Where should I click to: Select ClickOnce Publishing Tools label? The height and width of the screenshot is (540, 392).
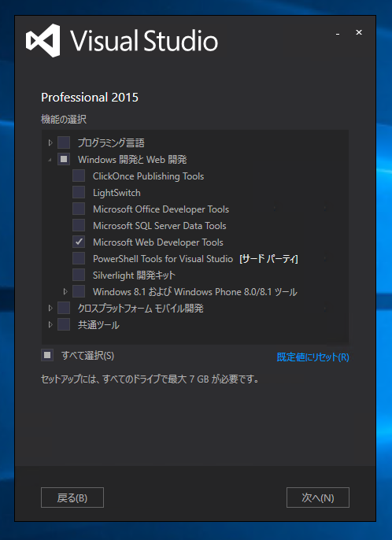pyautogui.click(x=149, y=176)
